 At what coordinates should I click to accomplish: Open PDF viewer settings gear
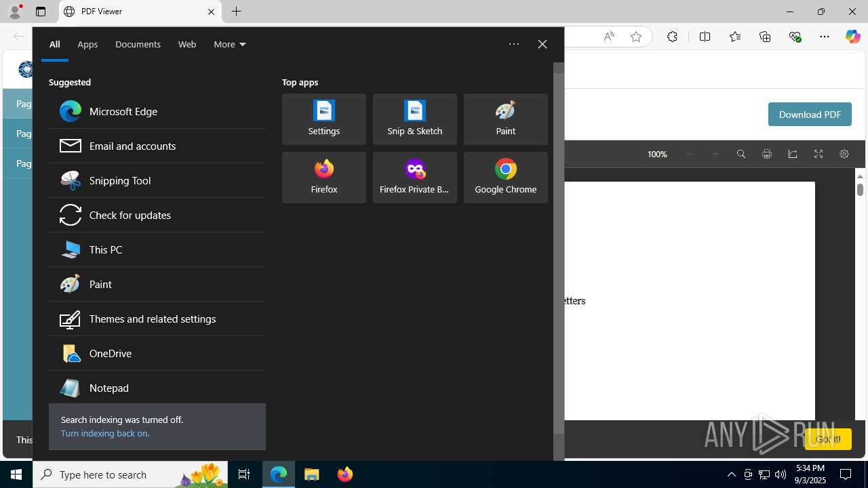(x=844, y=155)
